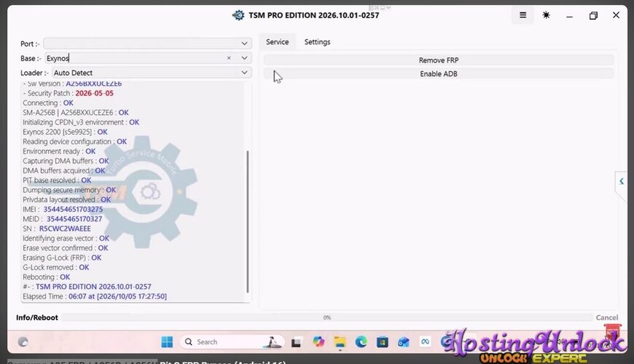The width and height of the screenshot is (634, 364).
Task: Click the Security Patch date 2026-05-05
Action: point(94,93)
